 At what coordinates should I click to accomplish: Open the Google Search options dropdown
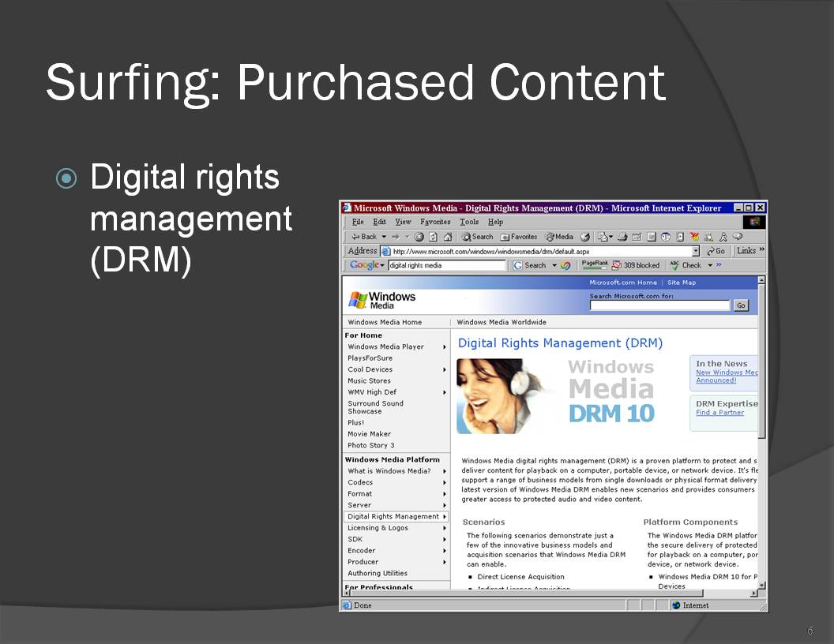pos(554,265)
